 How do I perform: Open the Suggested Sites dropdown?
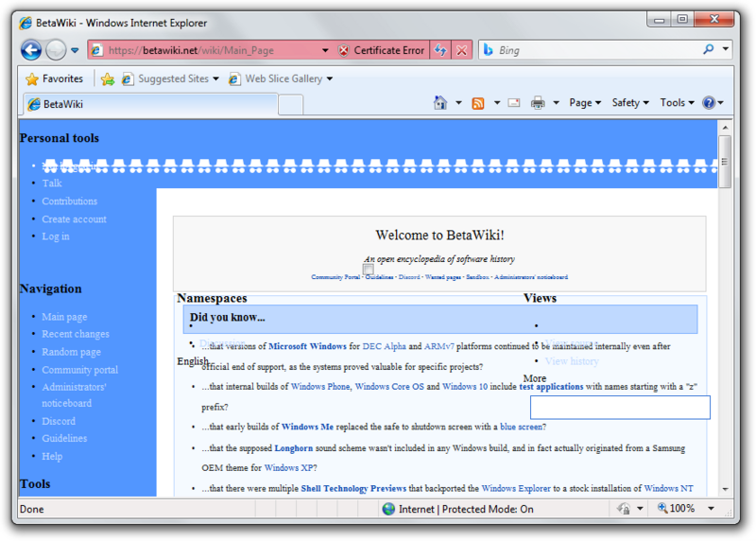click(x=170, y=79)
